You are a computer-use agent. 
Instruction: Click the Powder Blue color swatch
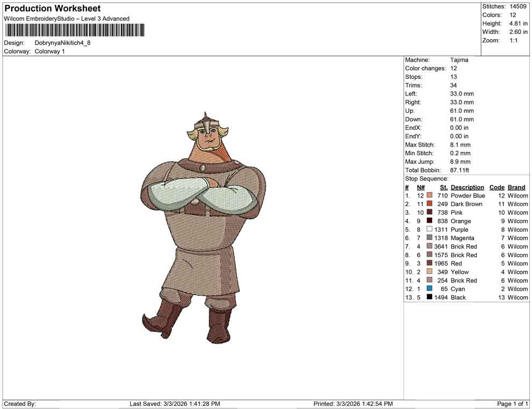pos(429,195)
